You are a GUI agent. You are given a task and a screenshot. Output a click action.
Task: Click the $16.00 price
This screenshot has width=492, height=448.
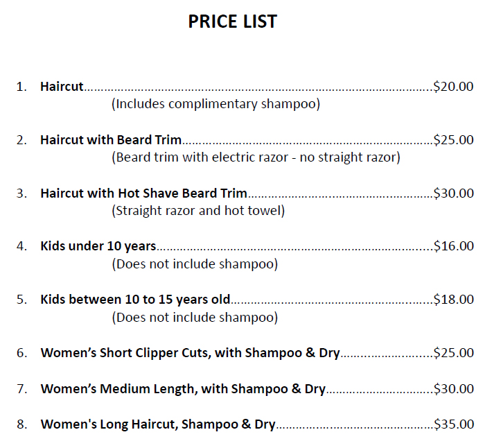[x=453, y=245]
